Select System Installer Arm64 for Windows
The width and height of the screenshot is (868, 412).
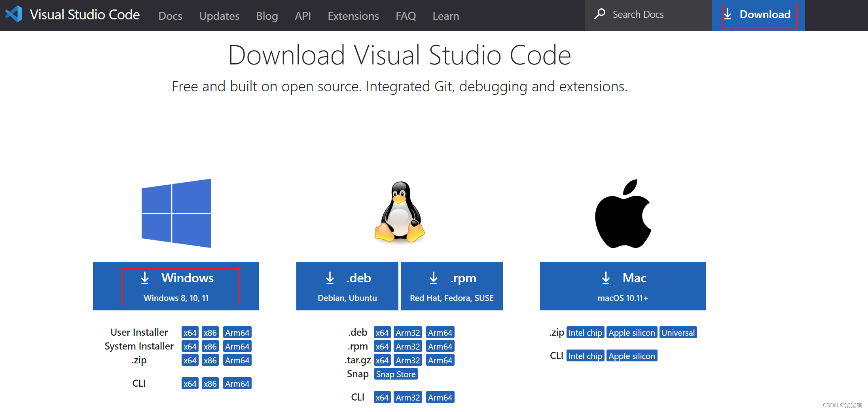(237, 346)
